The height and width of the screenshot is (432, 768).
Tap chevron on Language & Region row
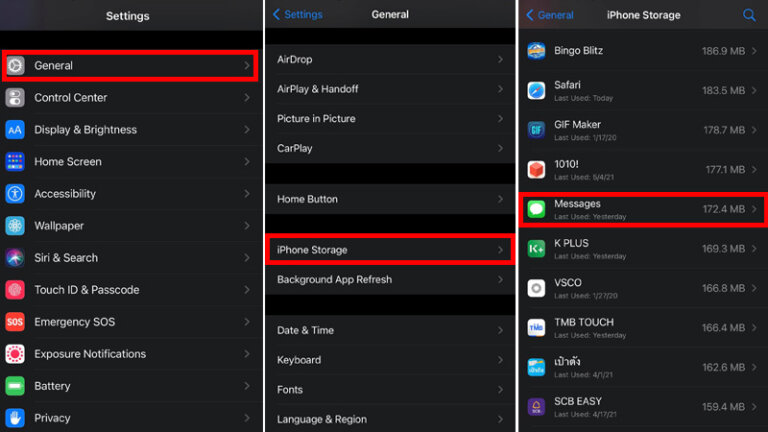[x=500, y=419]
